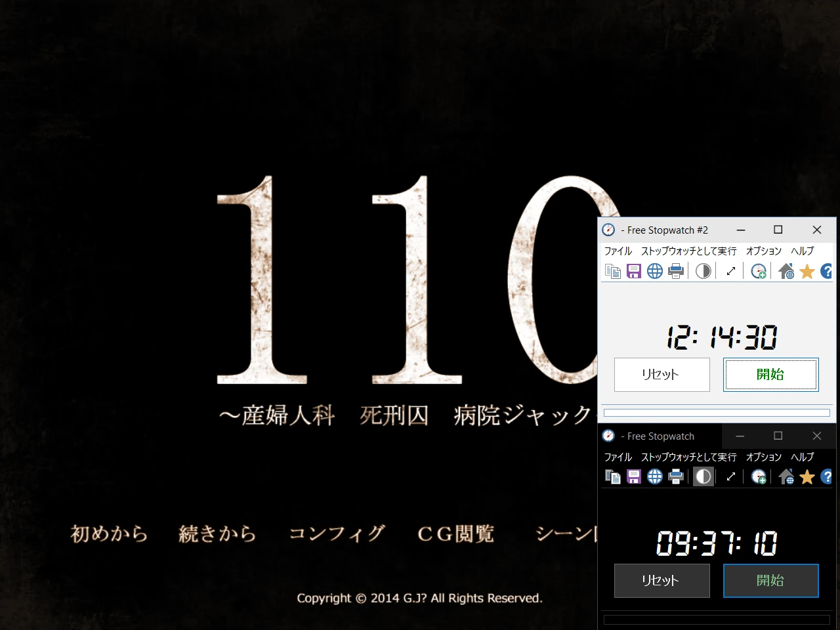The width and height of the screenshot is (840, 630).
Task: Click home page icon in dark Free Stopwatch
Action: 786,477
